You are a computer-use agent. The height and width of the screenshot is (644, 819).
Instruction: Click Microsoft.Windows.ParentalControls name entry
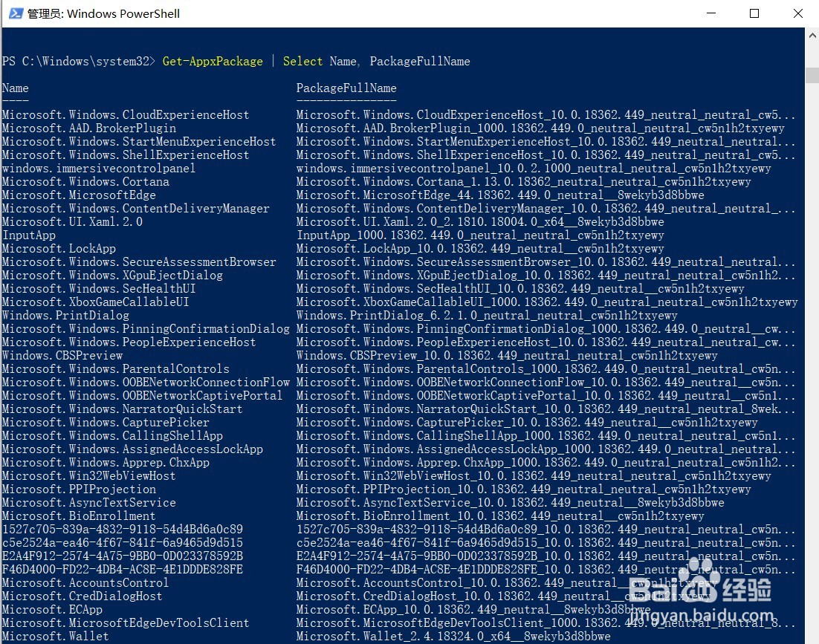[x=115, y=369]
